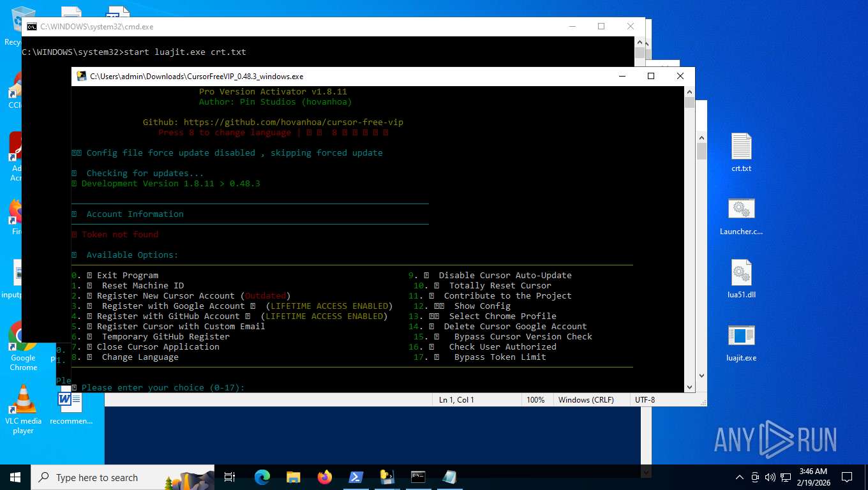This screenshot has height=490, width=868.
Task: Open File Explorer from taskbar
Action: (294, 477)
